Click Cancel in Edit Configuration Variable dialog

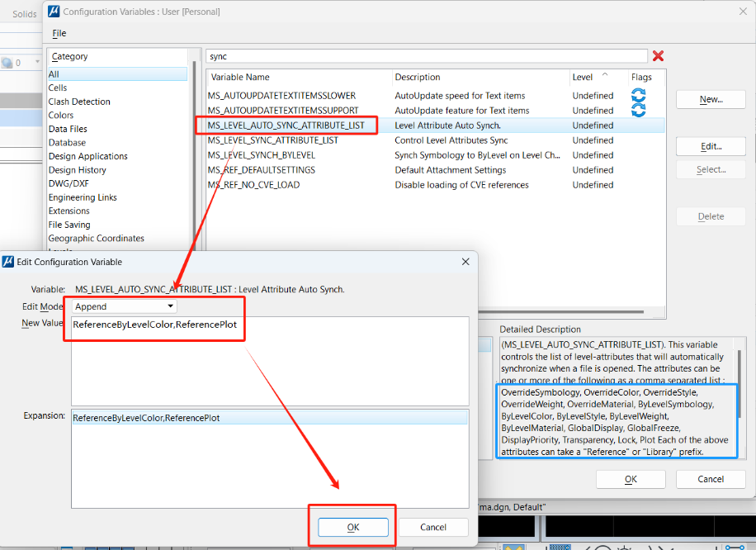point(433,527)
